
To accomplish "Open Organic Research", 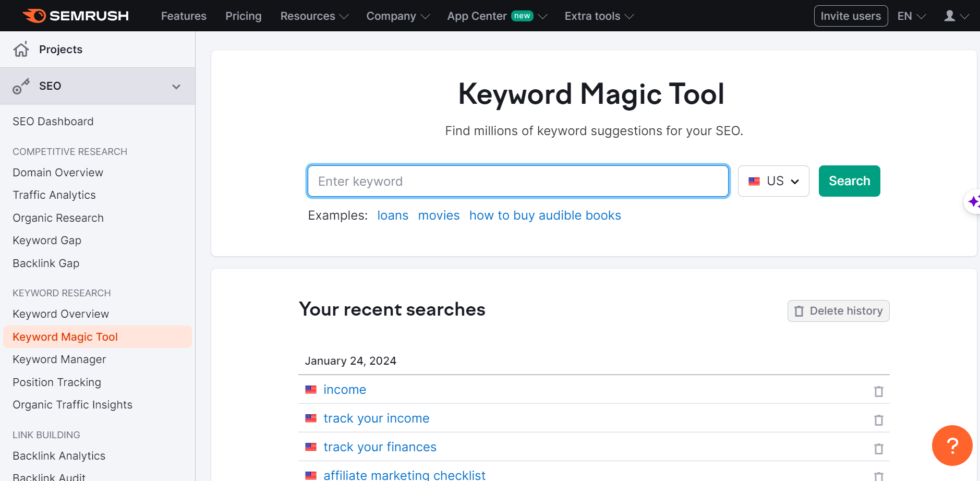I will [x=58, y=218].
